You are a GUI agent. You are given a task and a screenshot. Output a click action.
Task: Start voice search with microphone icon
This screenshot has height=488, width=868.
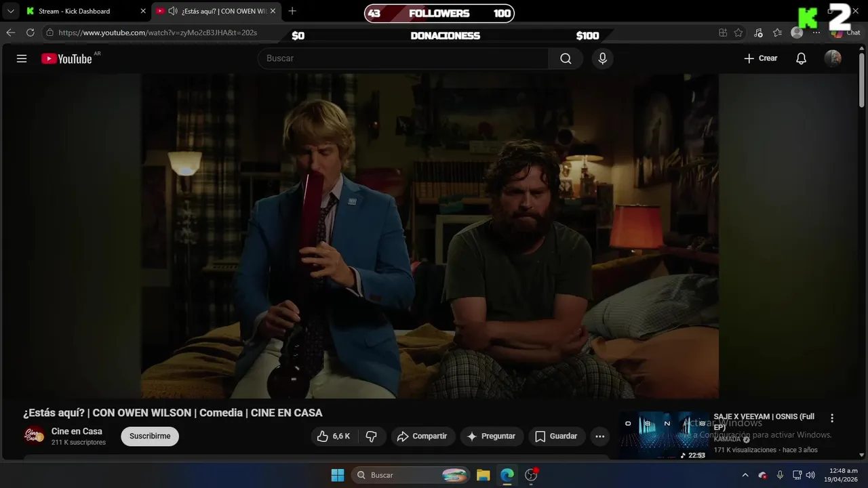click(602, 58)
